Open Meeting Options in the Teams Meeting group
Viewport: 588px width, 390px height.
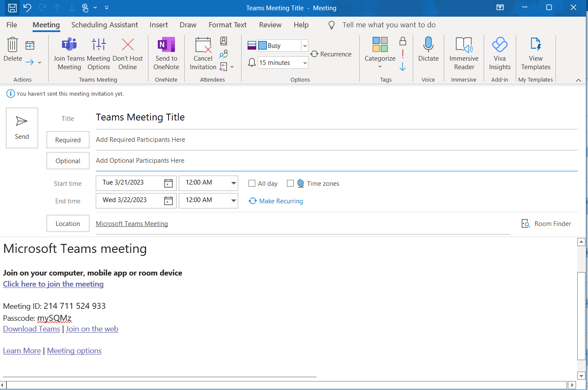(99, 53)
